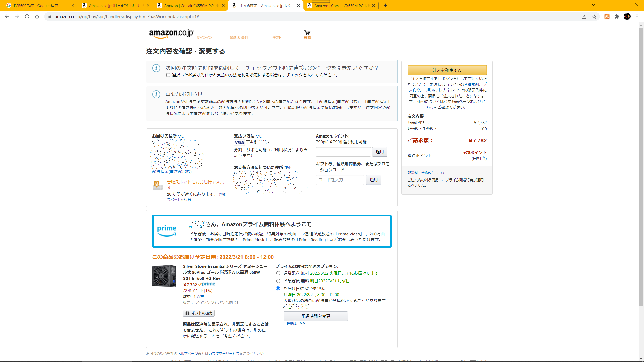Click the browser address bar URL
Screen dimensions: 644x362
pos(127,17)
